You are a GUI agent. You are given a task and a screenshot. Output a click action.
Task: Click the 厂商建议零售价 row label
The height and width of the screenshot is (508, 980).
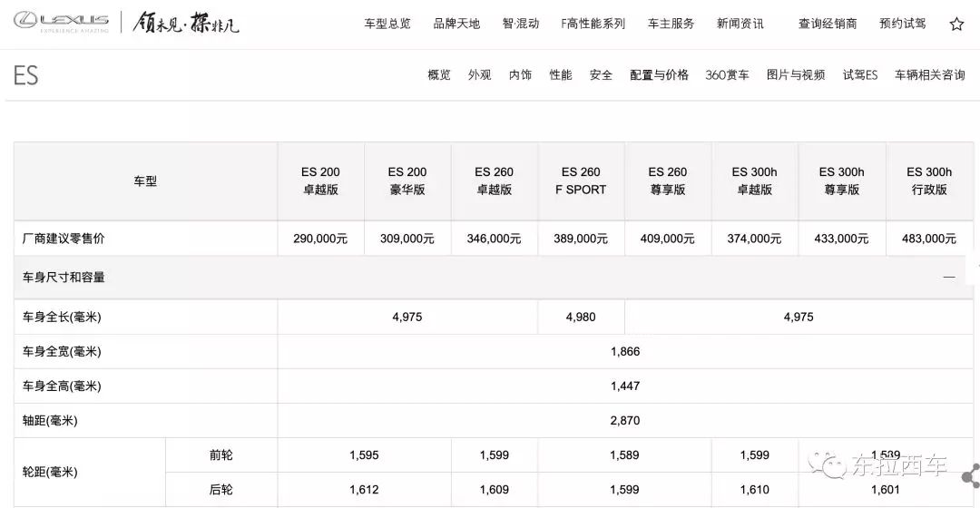(x=64, y=239)
